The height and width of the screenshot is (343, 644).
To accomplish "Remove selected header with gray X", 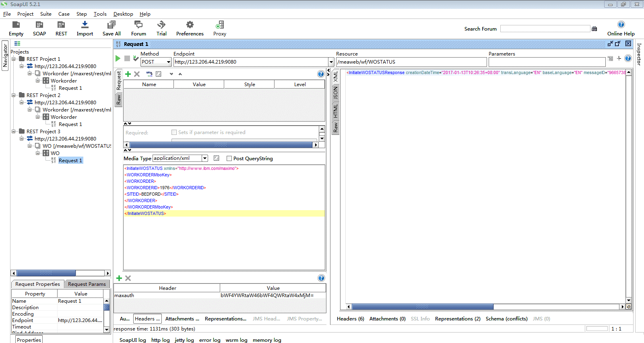I will (x=128, y=278).
